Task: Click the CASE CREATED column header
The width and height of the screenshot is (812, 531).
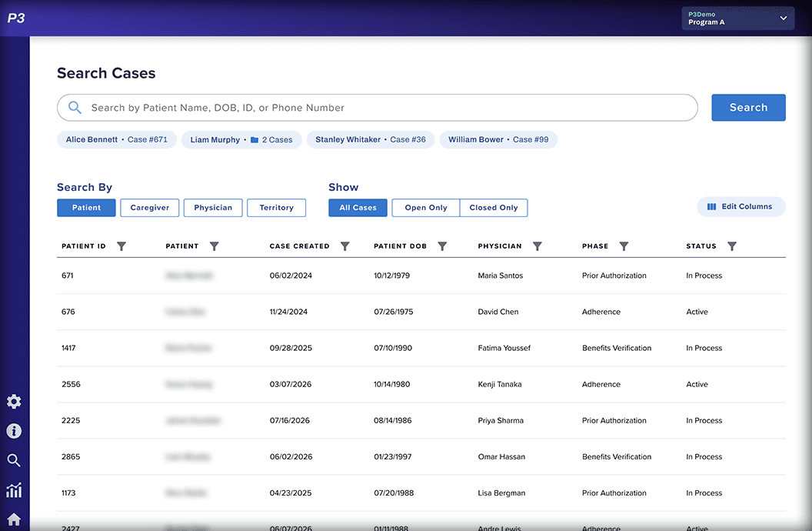Action: [x=299, y=246]
